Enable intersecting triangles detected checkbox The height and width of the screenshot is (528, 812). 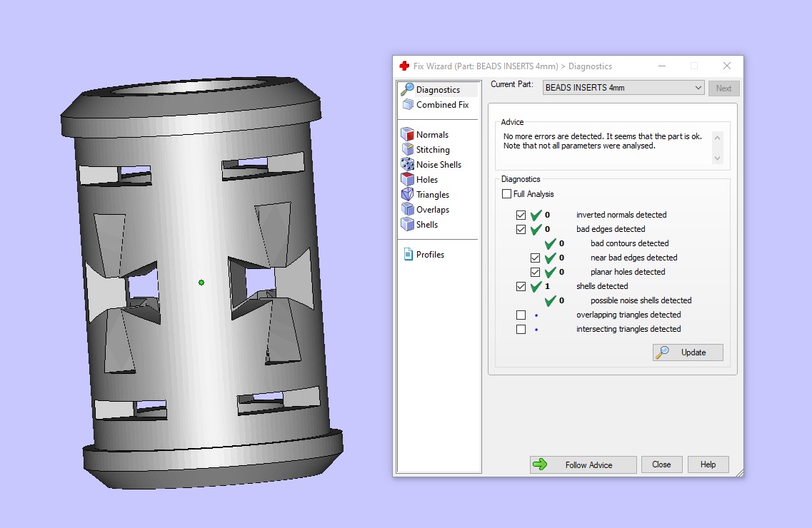[x=521, y=329]
